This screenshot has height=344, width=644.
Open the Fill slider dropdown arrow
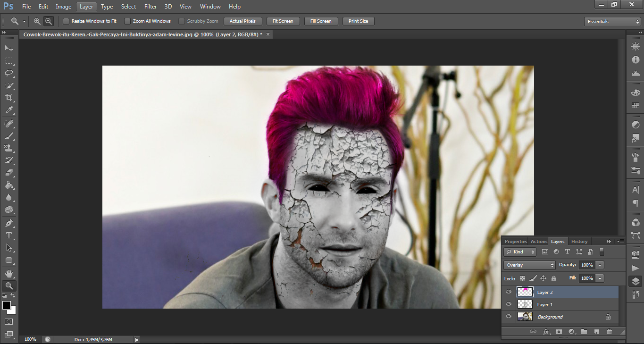[600, 278]
